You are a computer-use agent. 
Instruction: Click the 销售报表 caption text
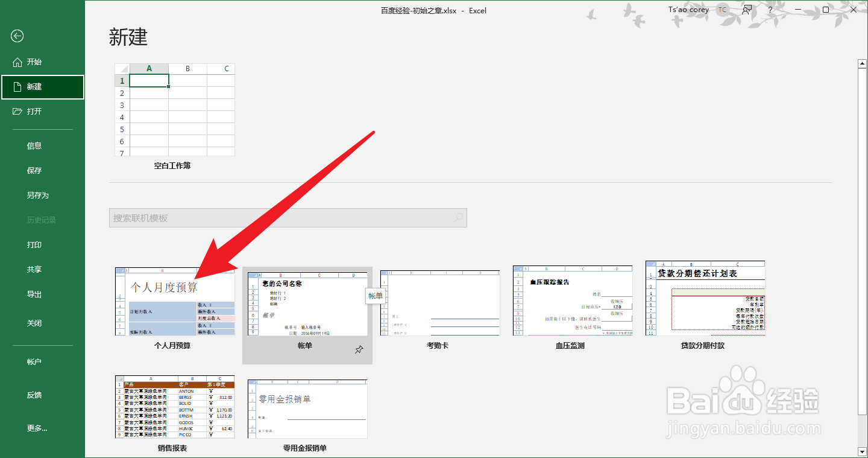point(172,448)
